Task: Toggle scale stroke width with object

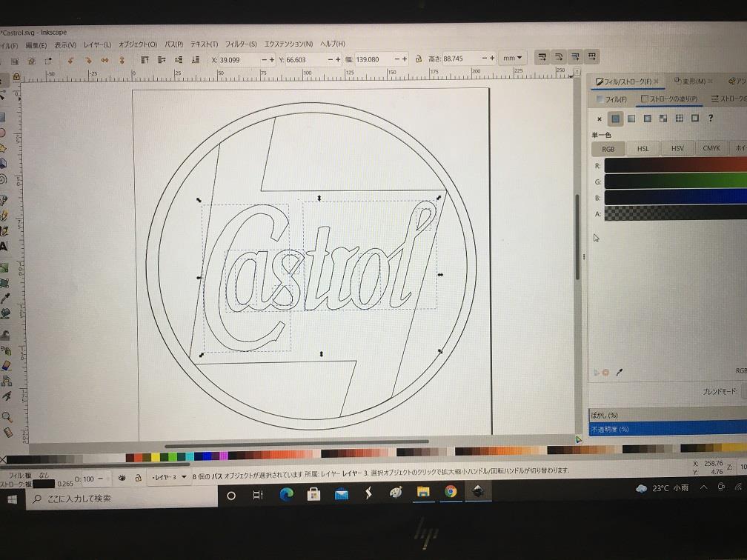Action: 542,57
